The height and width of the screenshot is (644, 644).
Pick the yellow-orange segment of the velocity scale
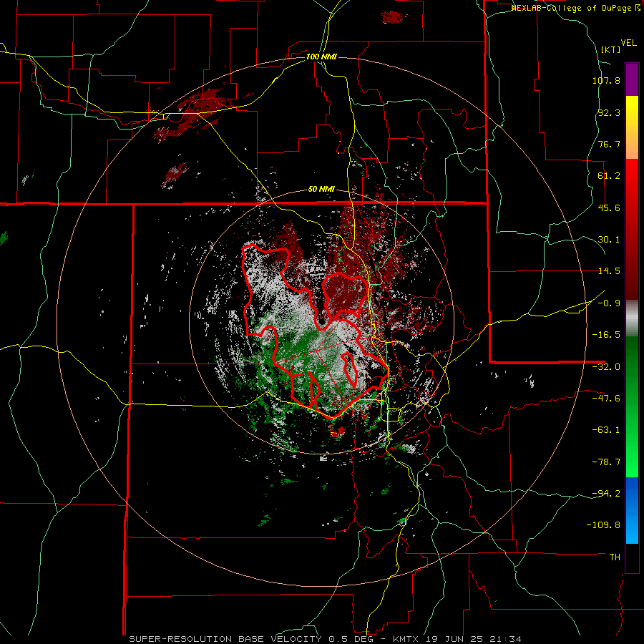pos(632,127)
